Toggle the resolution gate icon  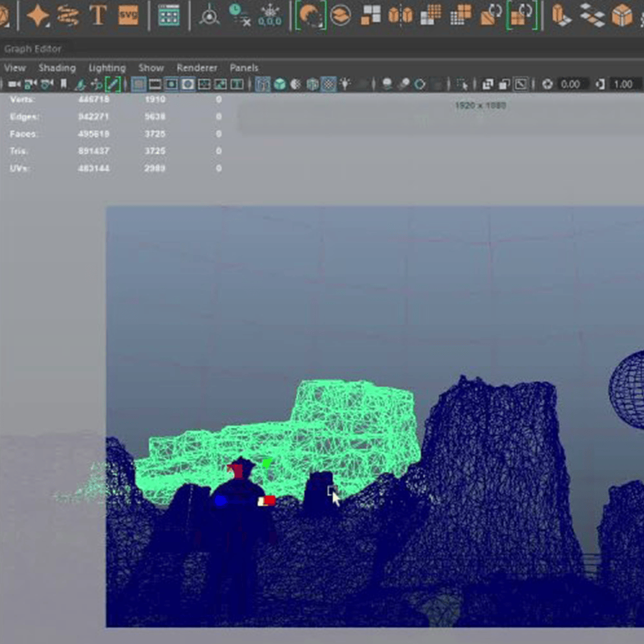coord(171,84)
